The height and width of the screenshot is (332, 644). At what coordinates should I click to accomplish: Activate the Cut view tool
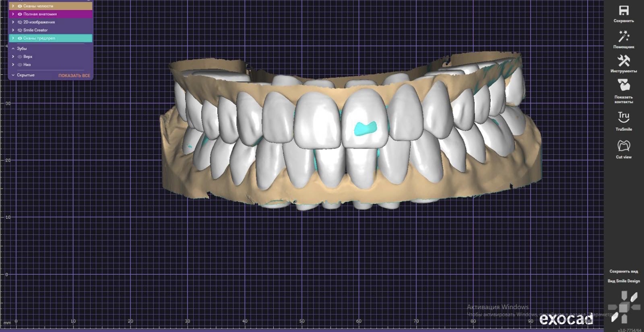pos(623,146)
